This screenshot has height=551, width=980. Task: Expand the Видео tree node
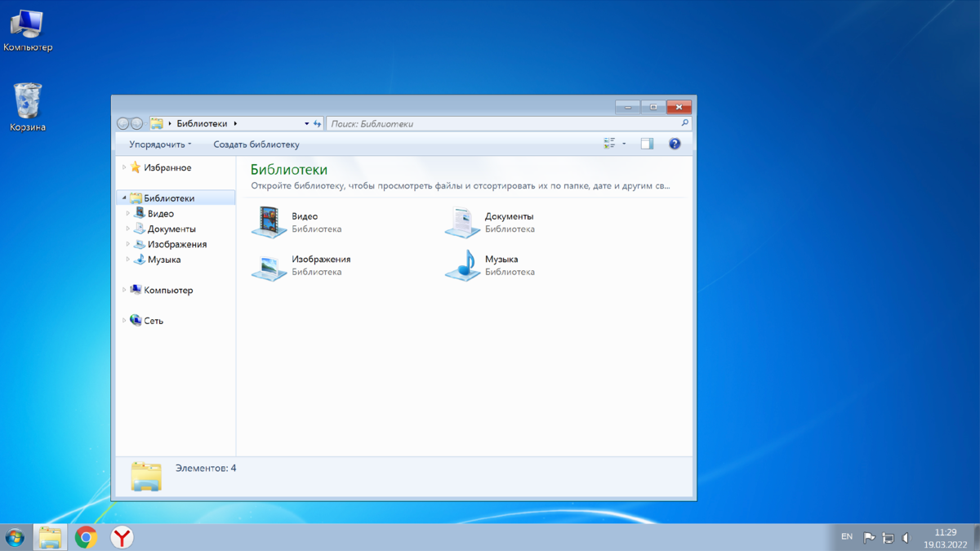click(128, 214)
